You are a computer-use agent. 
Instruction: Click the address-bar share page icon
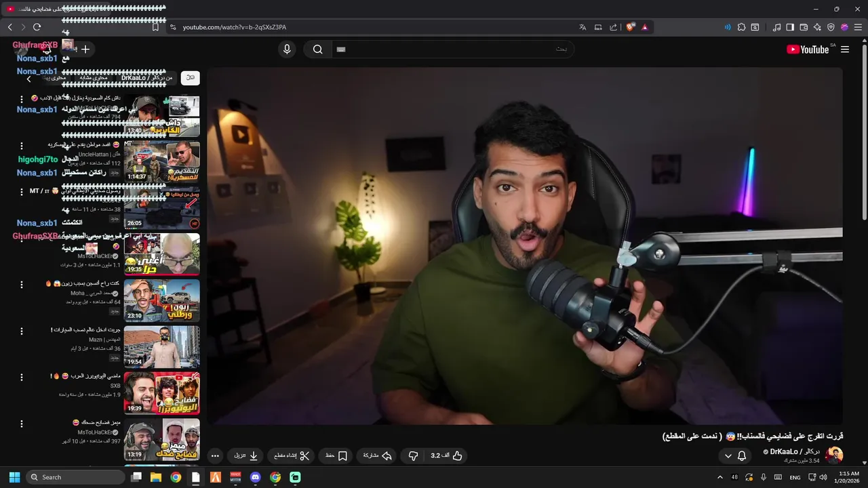613,27
